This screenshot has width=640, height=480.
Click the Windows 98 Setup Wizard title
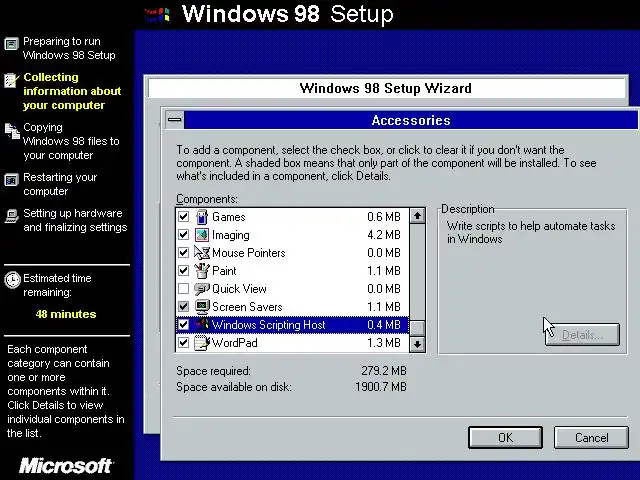pos(385,88)
